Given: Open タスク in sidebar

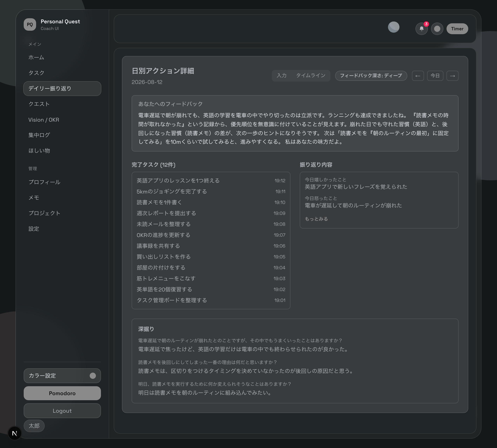Looking at the screenshot, I should [x=62, y=73].
